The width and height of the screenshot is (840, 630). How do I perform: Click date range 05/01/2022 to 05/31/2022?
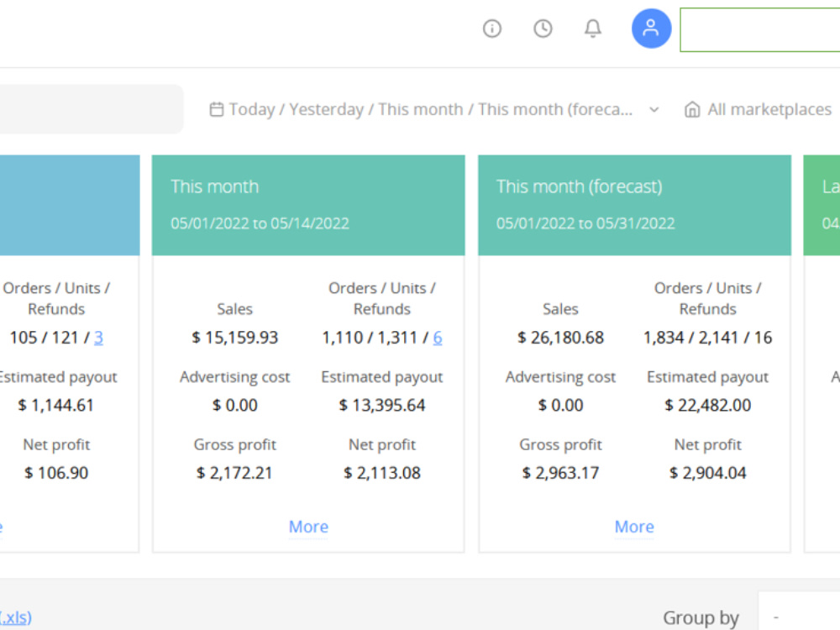click(585, 223)
